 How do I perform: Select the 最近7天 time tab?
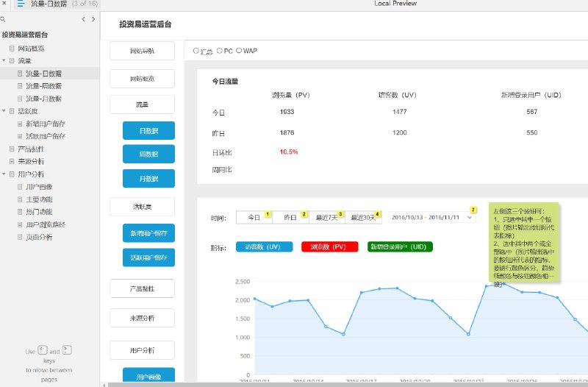[326, 217]
